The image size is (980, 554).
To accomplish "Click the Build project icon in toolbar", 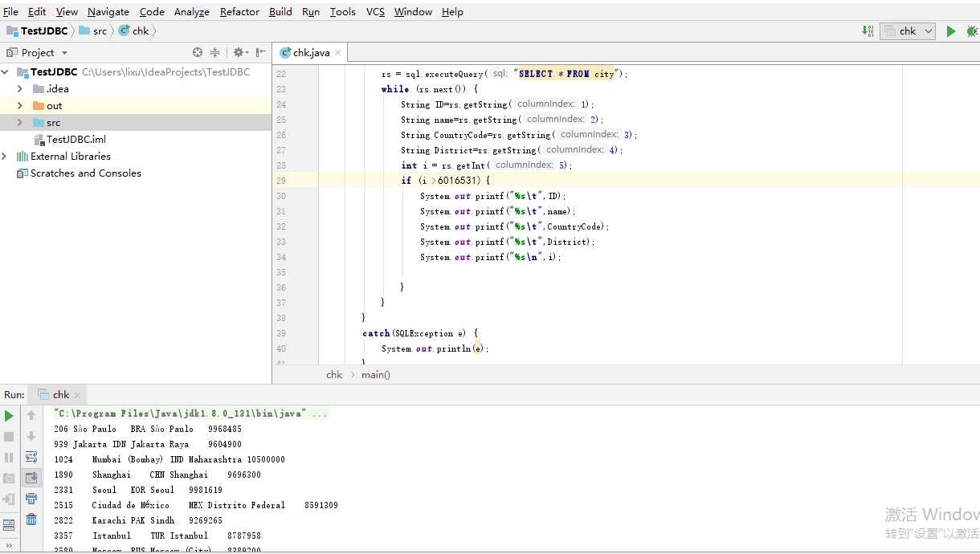I will click(868, 31).
